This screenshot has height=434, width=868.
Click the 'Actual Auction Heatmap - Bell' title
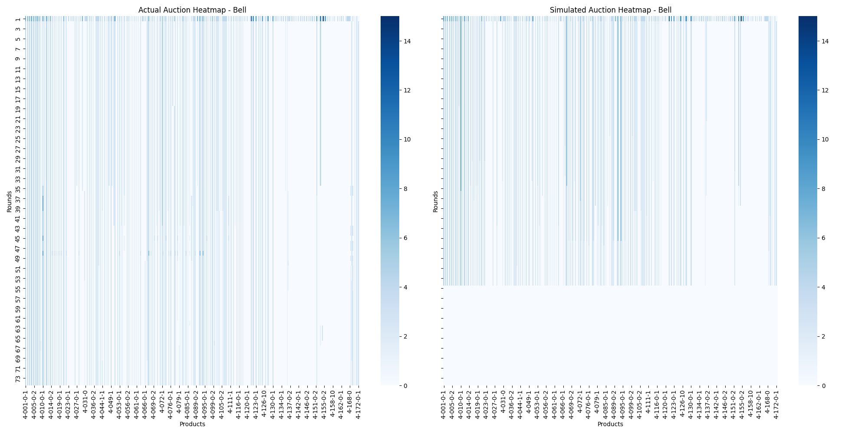tap(192, 10)
